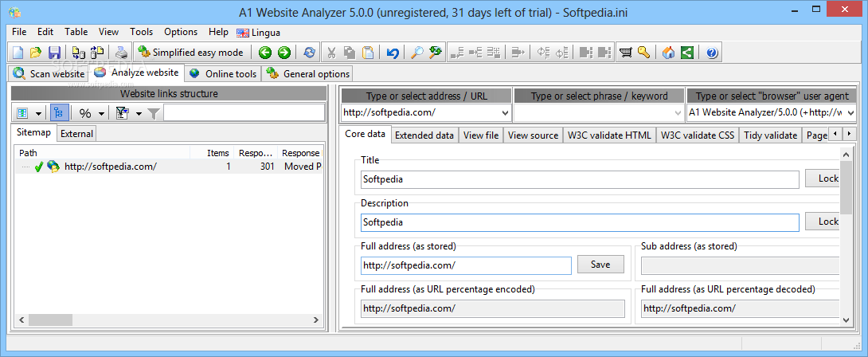Click Save next to Full address

[x=600, y=265]
